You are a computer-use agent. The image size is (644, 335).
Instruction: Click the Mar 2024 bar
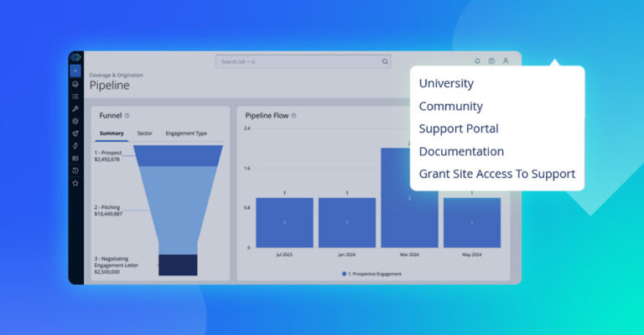pos(409,198)
